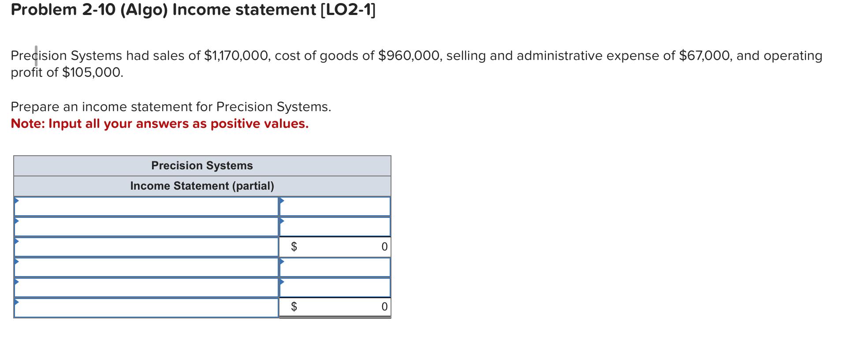Click the blue dropdown arrow on the first label row
Image resolution: width=868 pixels, height=359 pixels.
pos(17,202)
